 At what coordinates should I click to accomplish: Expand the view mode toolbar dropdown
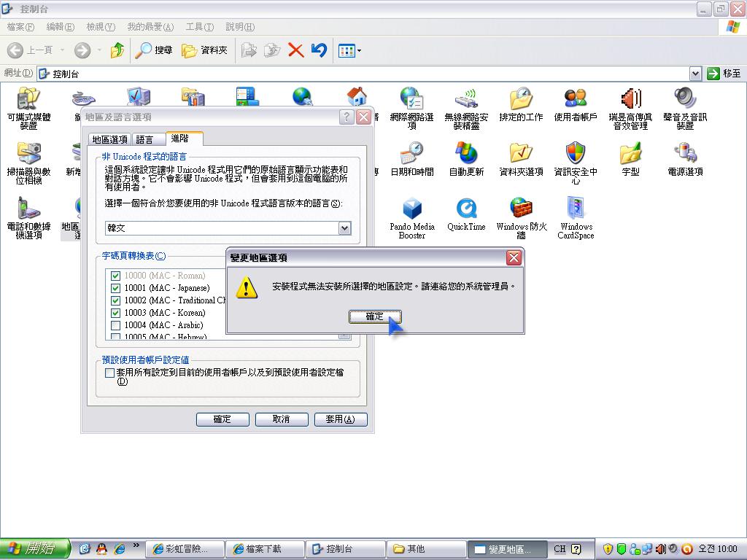(x=358, y=51)
